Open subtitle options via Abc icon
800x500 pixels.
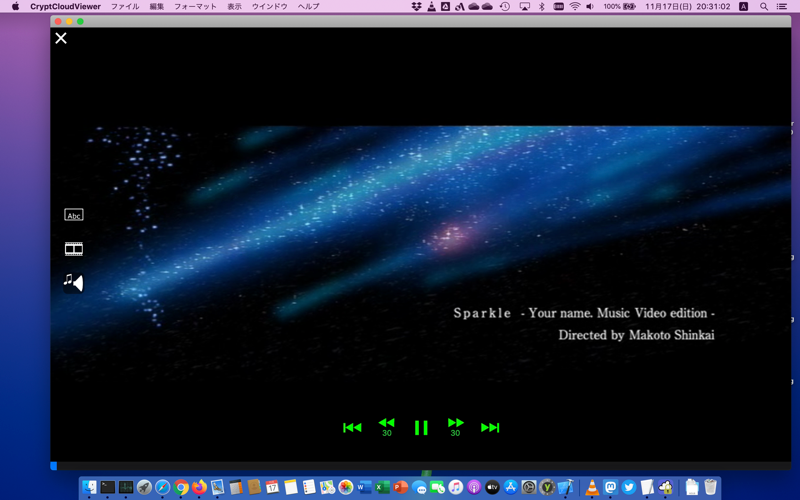74,215
